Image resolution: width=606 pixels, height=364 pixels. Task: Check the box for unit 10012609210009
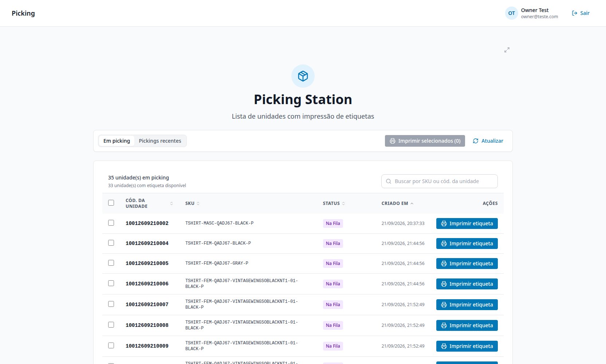pos(111,345)
